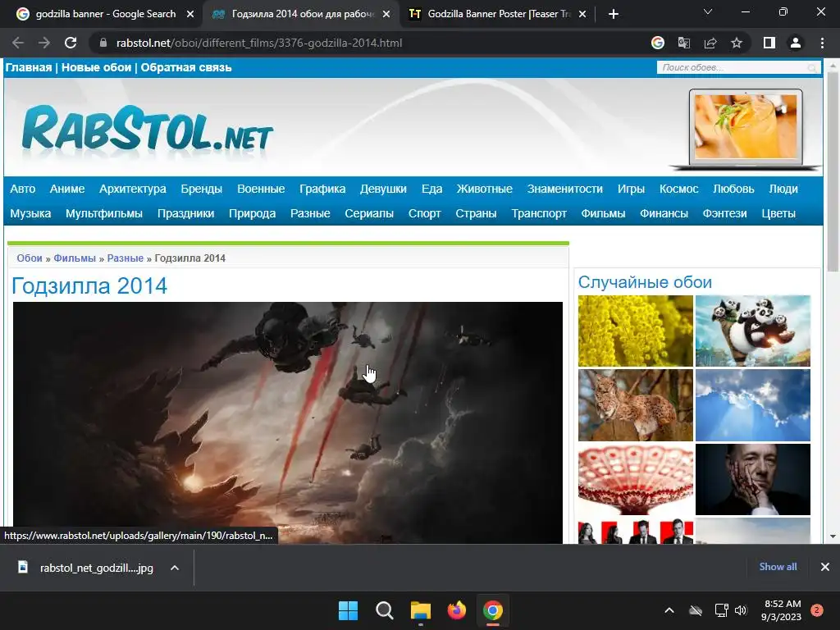Click the search magnifier in site search box
The width and height of the screenshot is (840, 630).
pos(812,68)
